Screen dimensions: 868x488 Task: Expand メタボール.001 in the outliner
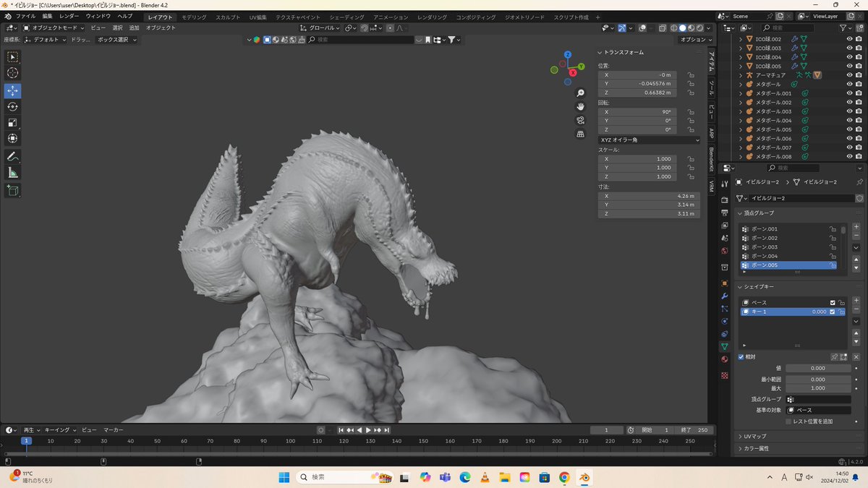click(x=741, y=93)
